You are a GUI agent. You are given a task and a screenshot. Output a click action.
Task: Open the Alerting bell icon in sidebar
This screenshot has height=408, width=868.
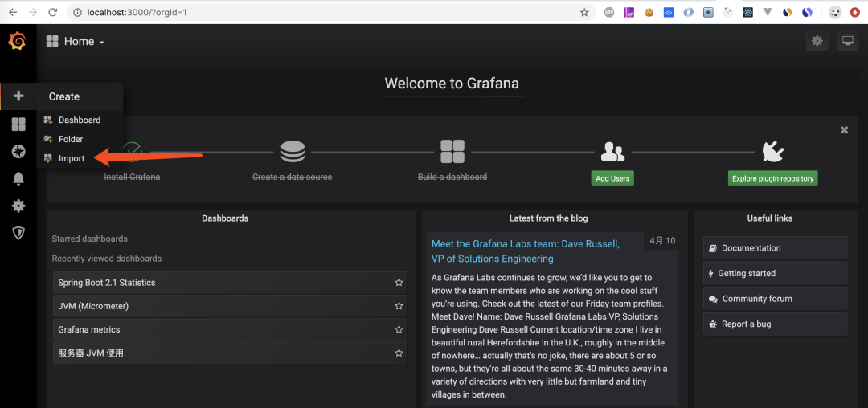coord(18,178)
